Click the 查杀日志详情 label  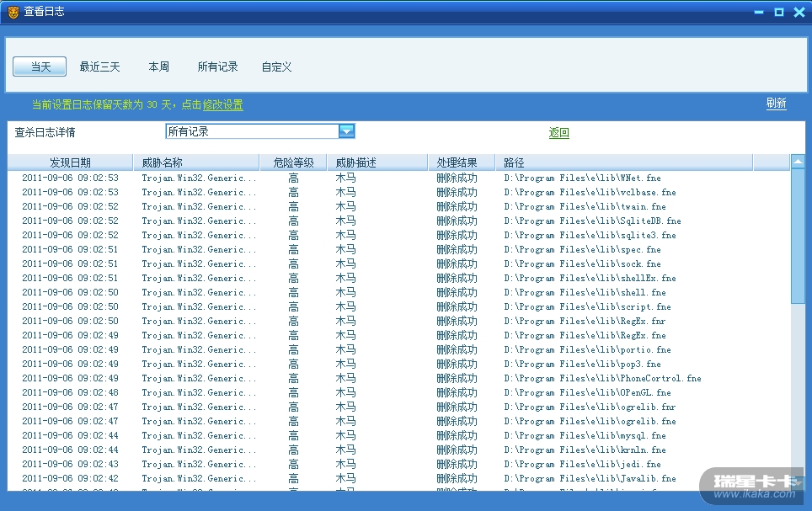pos(45,132)
